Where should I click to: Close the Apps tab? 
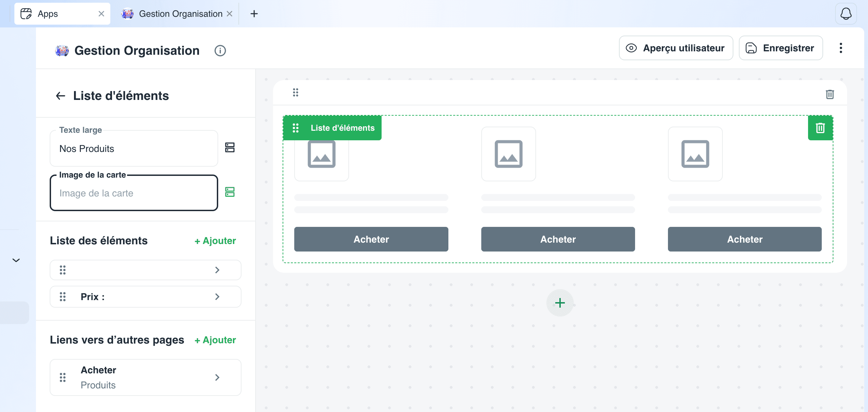pyautogui.click(x=101, y=14)
